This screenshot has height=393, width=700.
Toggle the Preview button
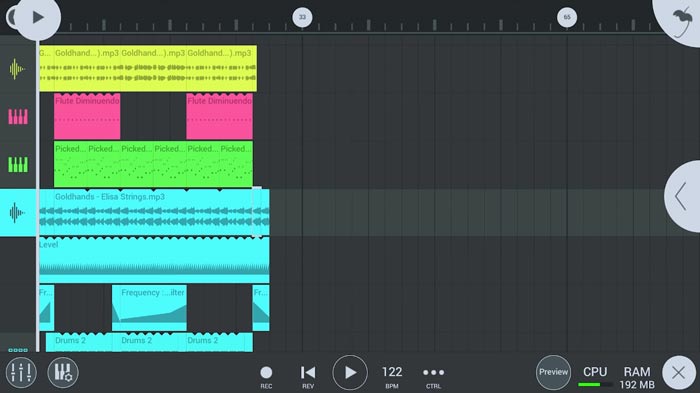pos(553,372)
